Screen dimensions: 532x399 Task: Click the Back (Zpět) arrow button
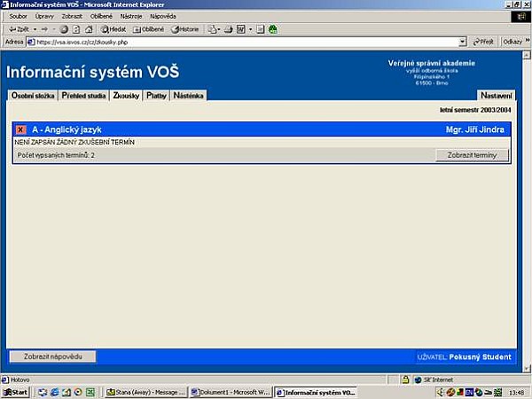point(19,29)
